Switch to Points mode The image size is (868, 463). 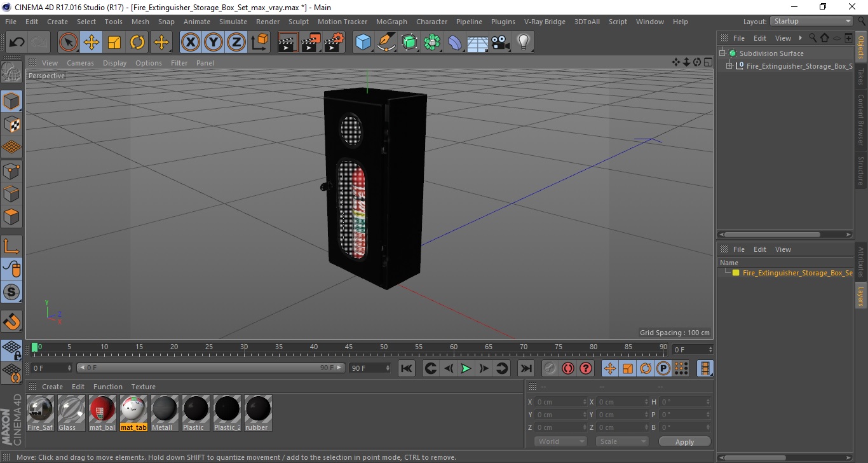[x=11, y=170]
